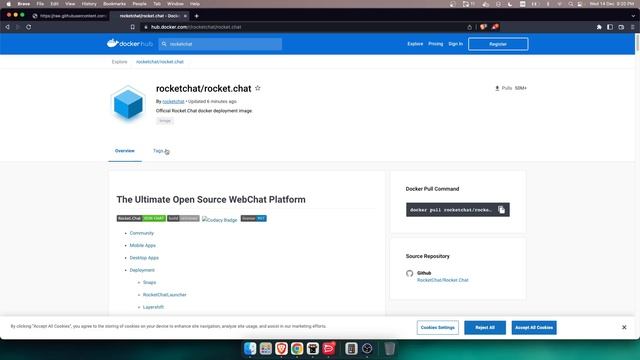This screenshot has height=360, width=640.
Task: Click the Register button
Action: (x=498, y=44)
